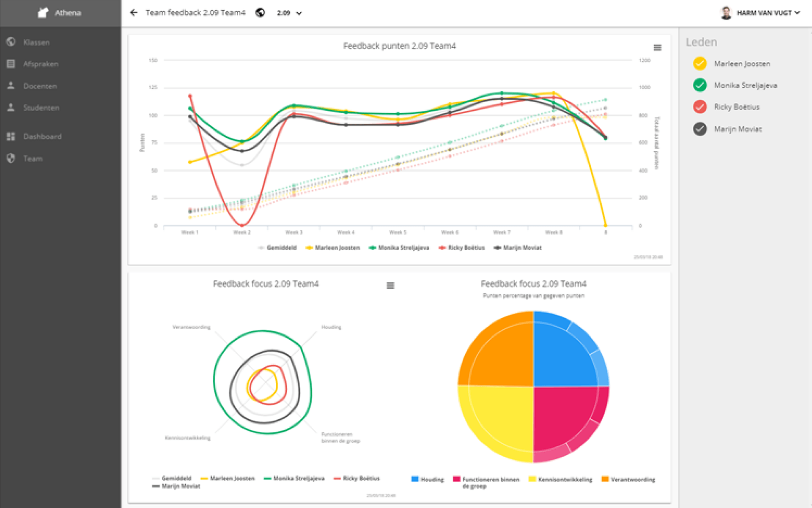
Task: Open Studenten in the sidebar
Action: pyautogui.click(x=41, y=107)
